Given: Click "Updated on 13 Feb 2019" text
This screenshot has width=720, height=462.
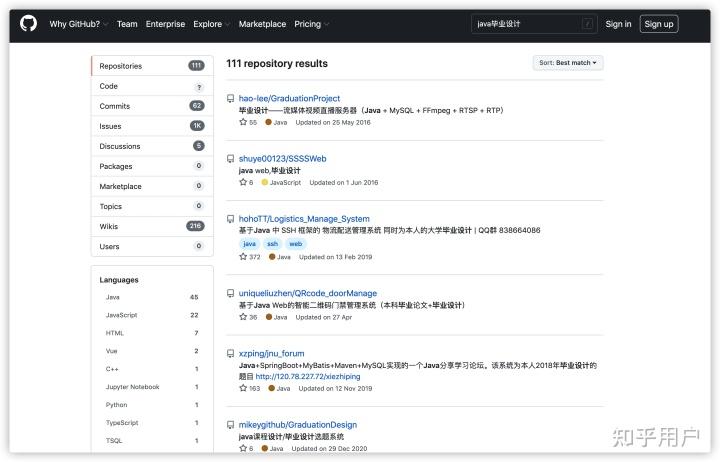Looking at the screenshot, I should point(336,257).
